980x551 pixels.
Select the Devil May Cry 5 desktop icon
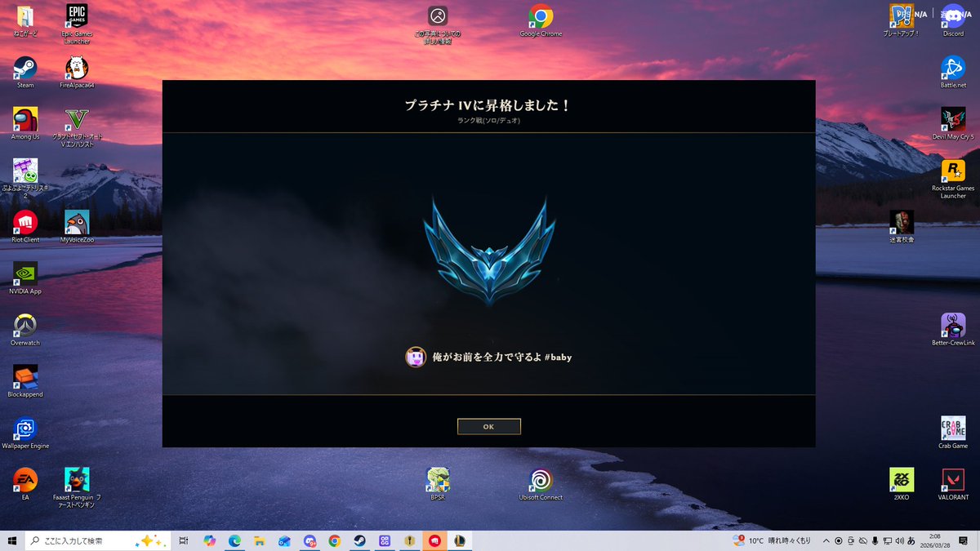pos(953,124)
